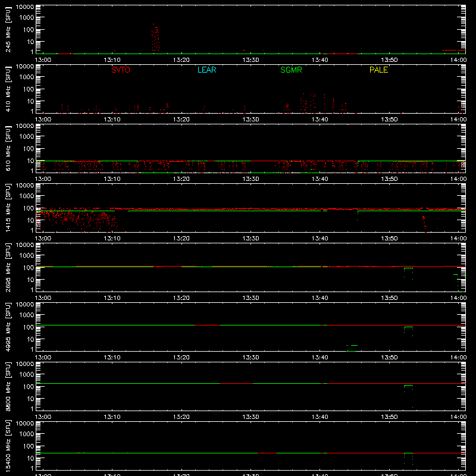Click the red dip near 13:55 in 1415 MHz plot

point(425,224)
